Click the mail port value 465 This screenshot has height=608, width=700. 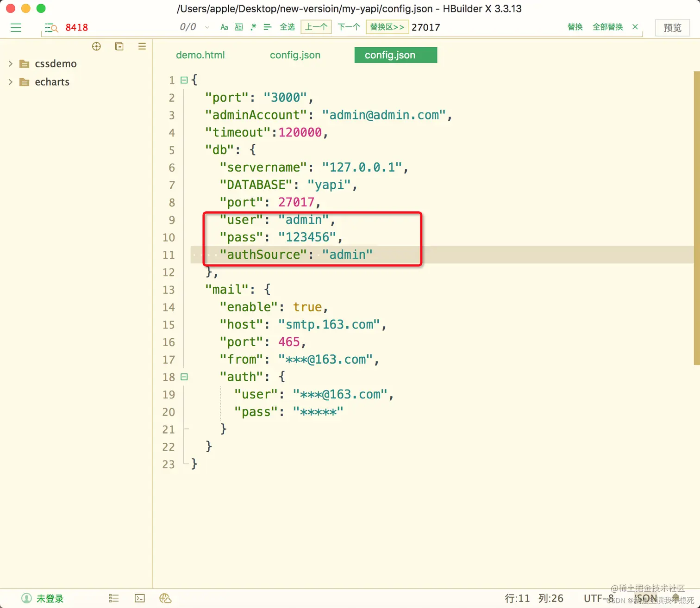[289, 342]
